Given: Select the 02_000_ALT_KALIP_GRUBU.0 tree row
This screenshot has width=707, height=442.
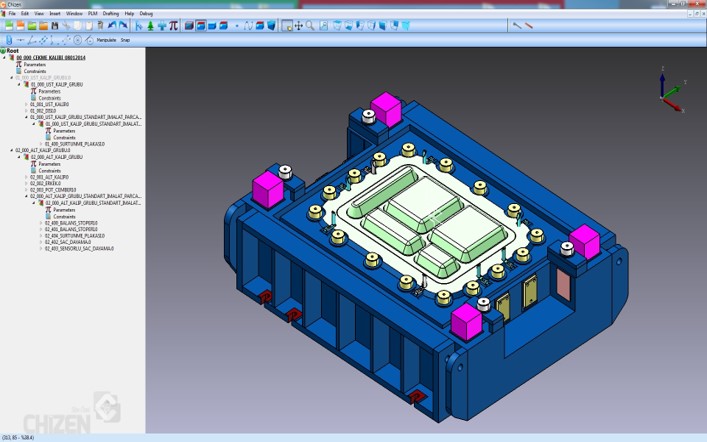Looking at the screenshot, I should click(43, 150).
